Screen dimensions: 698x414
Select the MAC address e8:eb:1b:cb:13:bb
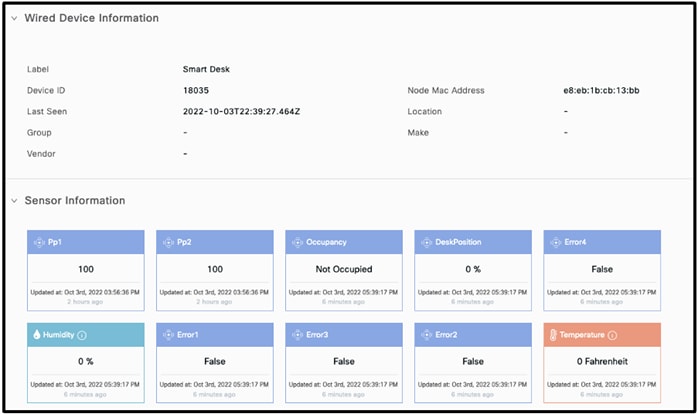[601, 90]
